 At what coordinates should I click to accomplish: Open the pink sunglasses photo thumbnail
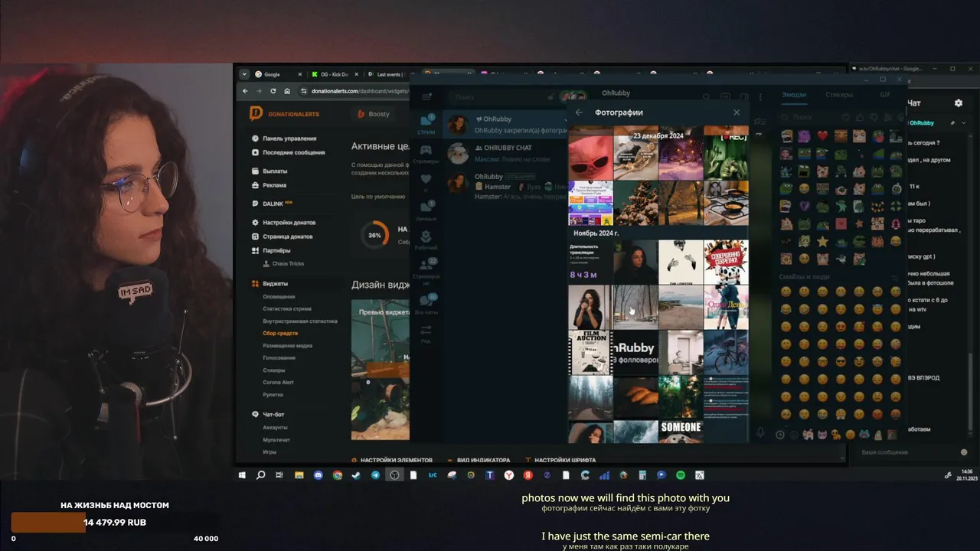[590, 158]
